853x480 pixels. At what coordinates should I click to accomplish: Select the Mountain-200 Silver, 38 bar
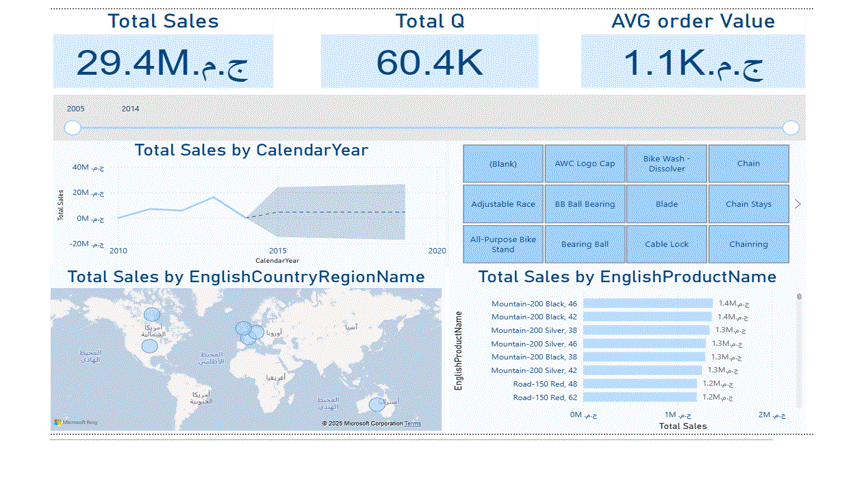(646, 330)
